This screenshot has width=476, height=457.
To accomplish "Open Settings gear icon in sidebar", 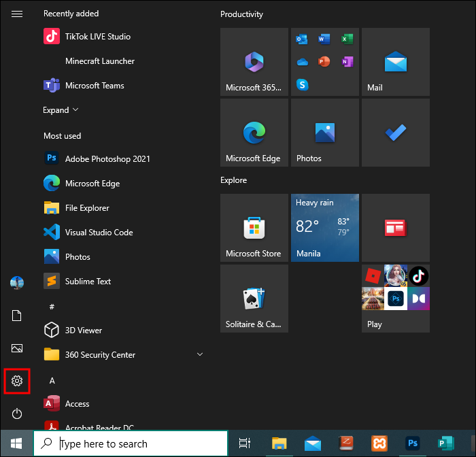I will [17, 381].
